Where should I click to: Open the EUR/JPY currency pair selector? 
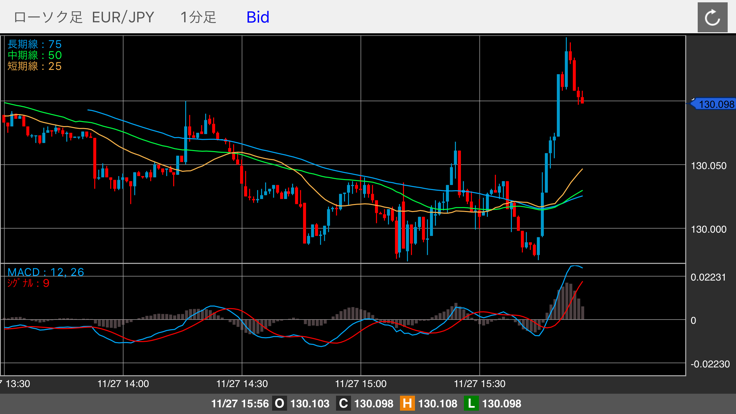124,17
